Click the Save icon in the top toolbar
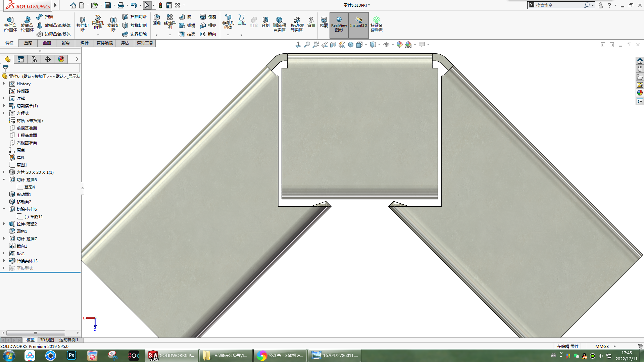This screenshot has width=644, height=362. tap(108, 5)
